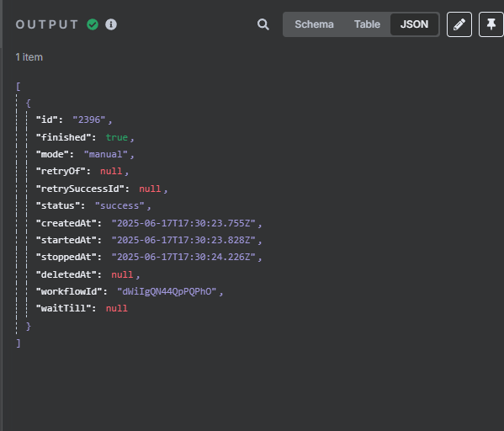
Task: Collapse the array opening bracket
Action: click(x=19, y=87)
